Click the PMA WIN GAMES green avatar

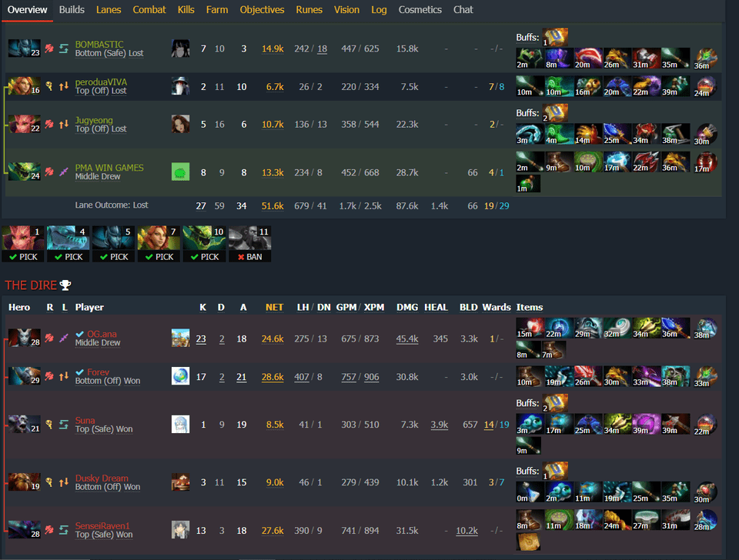coord(180,172)
